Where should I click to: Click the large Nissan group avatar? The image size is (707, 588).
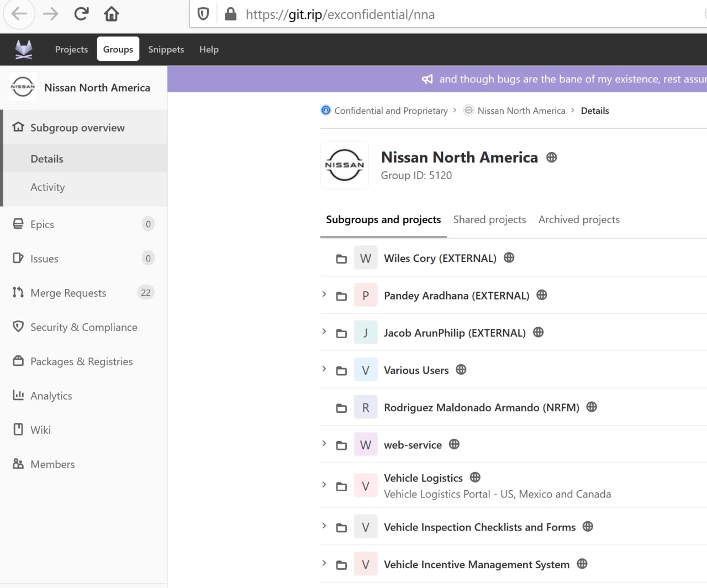345,165
